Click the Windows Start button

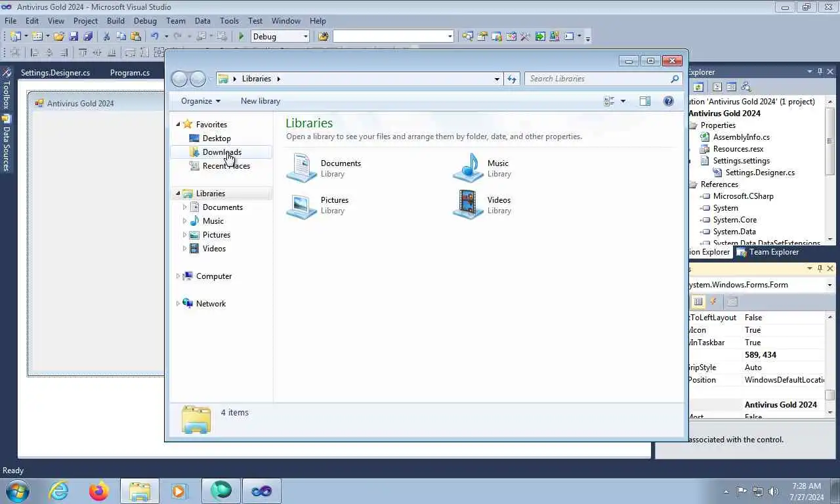[x=16, y=491]
